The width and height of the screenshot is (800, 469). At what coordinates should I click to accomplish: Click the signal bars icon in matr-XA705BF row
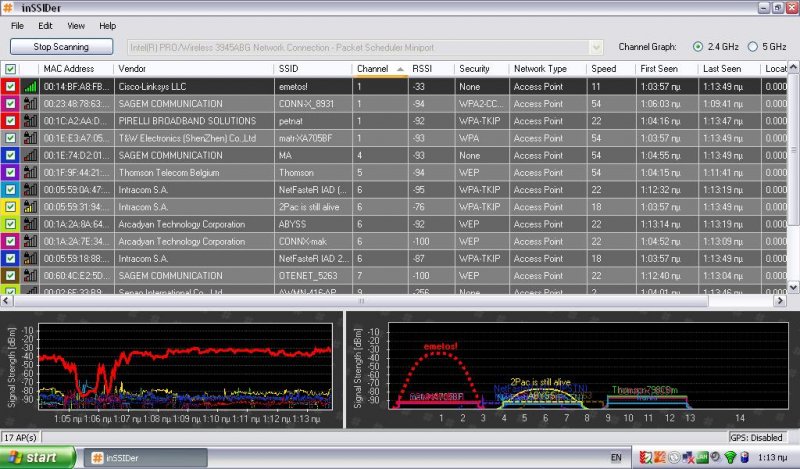[x=31, y=138]
